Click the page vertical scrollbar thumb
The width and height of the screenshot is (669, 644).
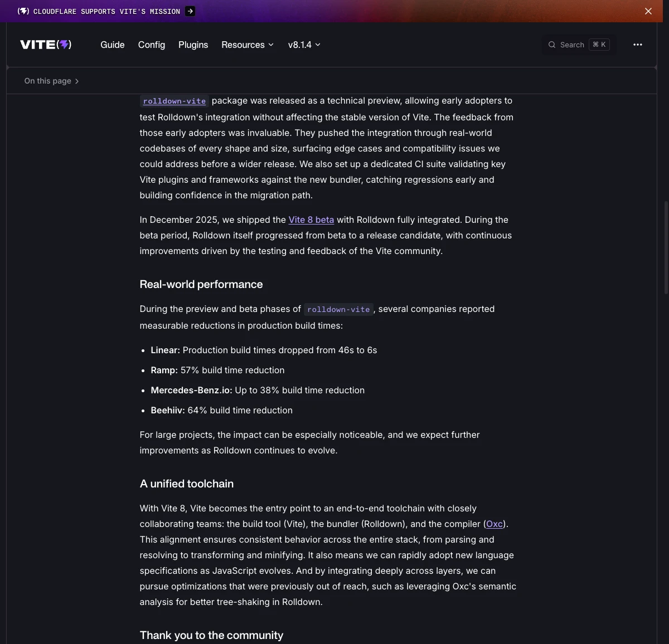pyautogui.click(x=666, y=247)
